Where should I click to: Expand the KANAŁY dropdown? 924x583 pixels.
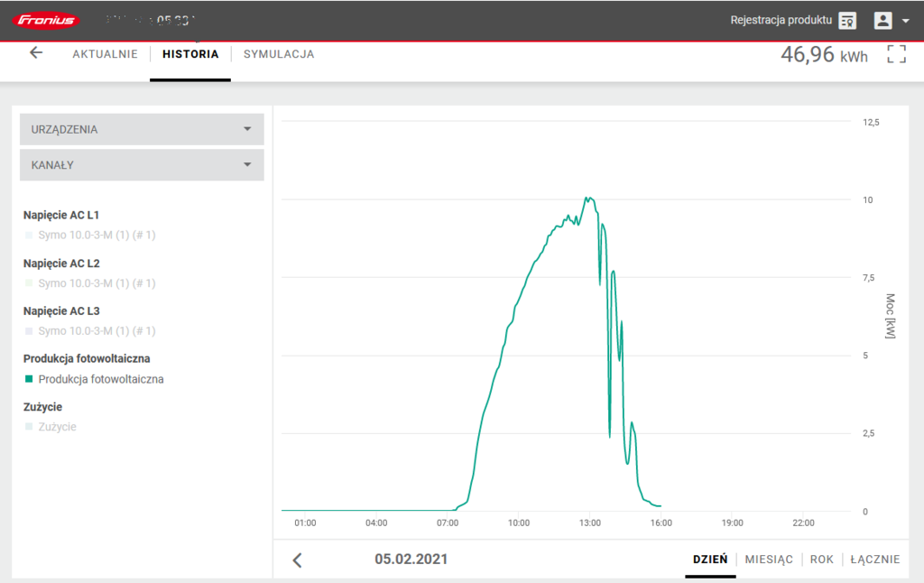tap(142, 165)
